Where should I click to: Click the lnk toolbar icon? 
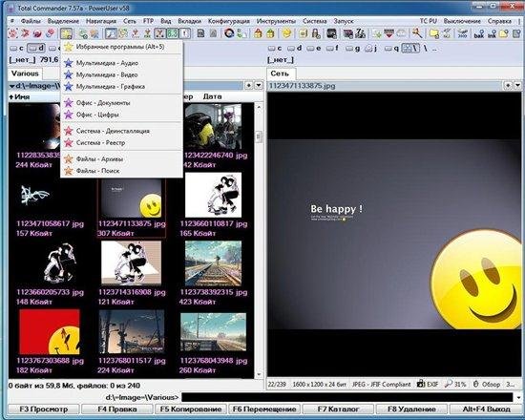click(x=492, y=33)
